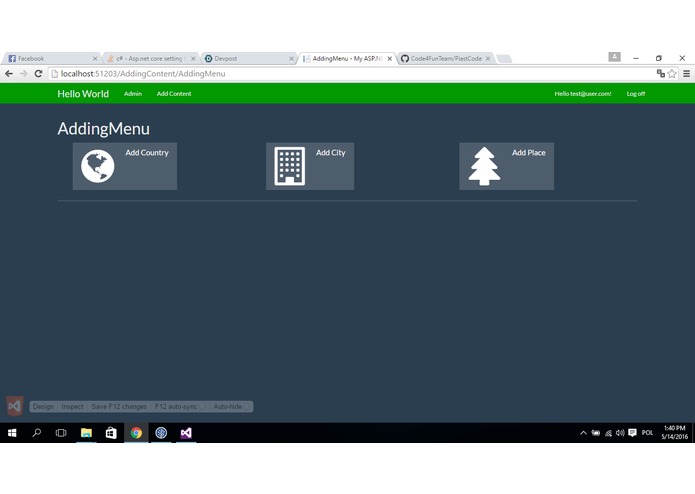Viewport: 695px width, 494px height.
Task: Close the Code4FunTeam/PiastCode tab
Action: click(x=488, y=58)
